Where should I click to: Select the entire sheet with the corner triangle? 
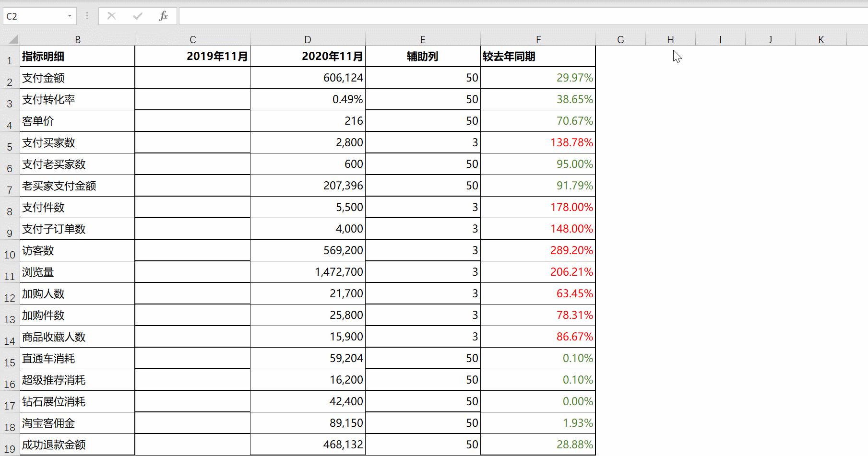click(13, 39)
